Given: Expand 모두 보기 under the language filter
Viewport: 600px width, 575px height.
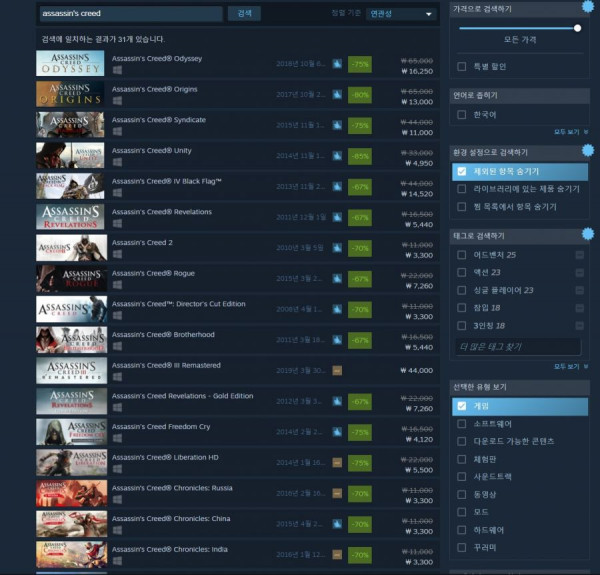Looking at the screenshot, I should [571, 132].
